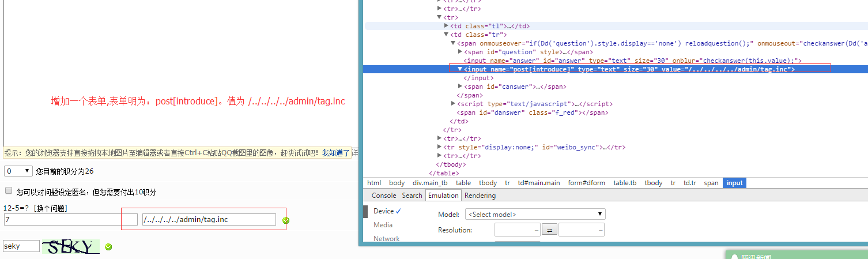Image resolution: width=868 pixels, height=259 pixels.
Task: Click the answer field containing 7
Action: [x=70, y=219]
